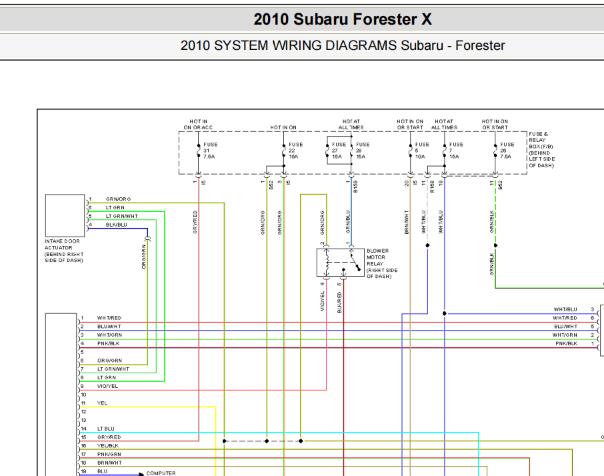Click the vertical GRY/RED wire label

click(x=195, y=222)
